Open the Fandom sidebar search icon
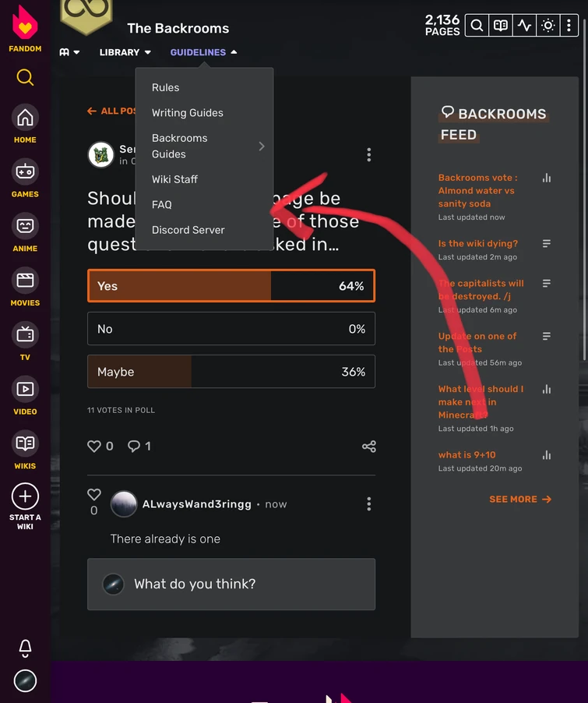Screen dimensions: 588x703 click(x=25, y=77)
